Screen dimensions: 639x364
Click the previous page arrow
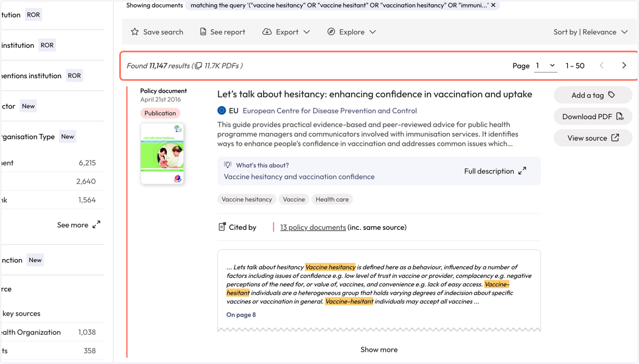(x=602, y=65)
